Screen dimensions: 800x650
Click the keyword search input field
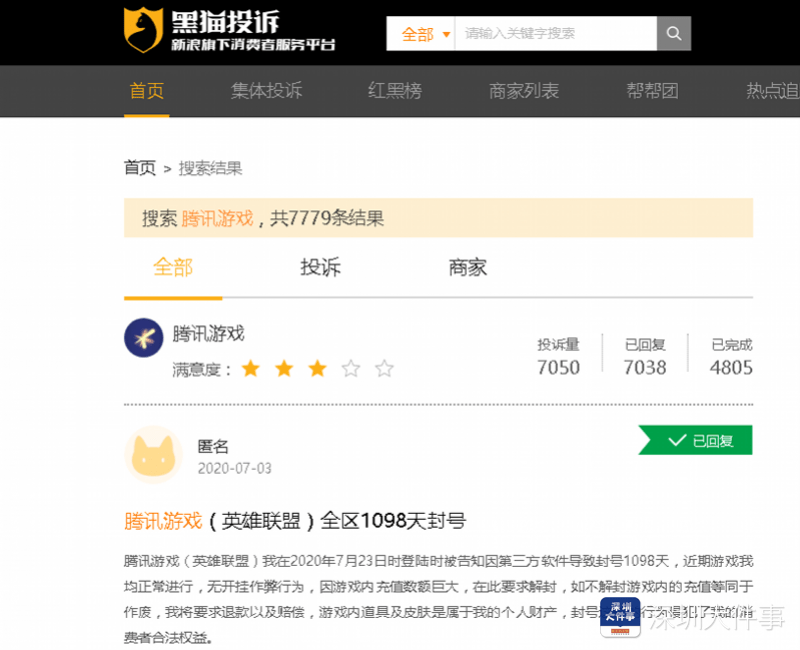point(555,34)
